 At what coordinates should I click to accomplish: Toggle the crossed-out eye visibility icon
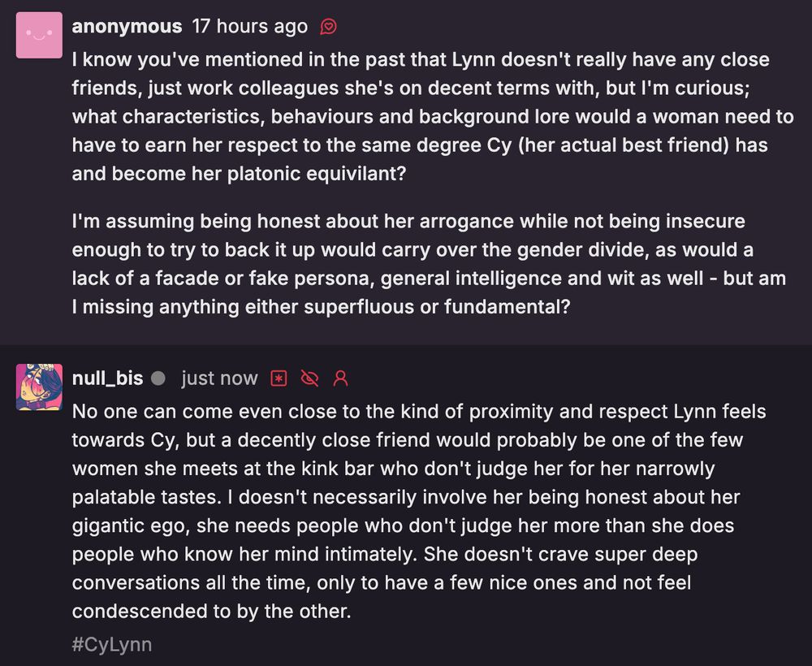click(309, 378)
